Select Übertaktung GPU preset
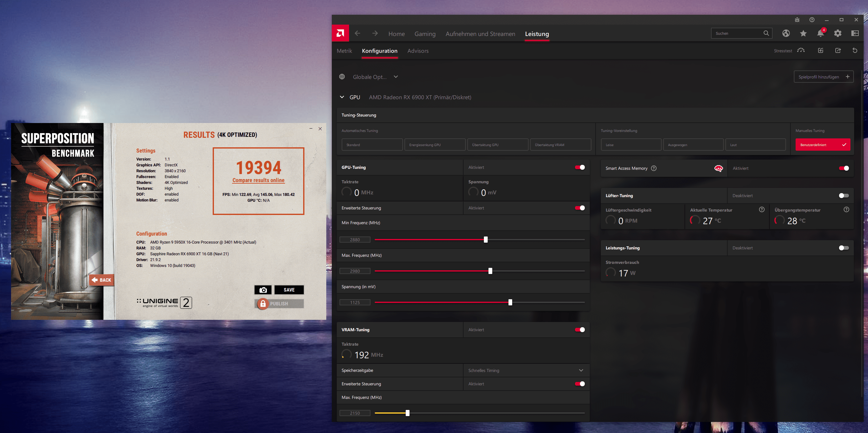The width and height of the screenshot is (868, 433). click(x=497, y=145)
